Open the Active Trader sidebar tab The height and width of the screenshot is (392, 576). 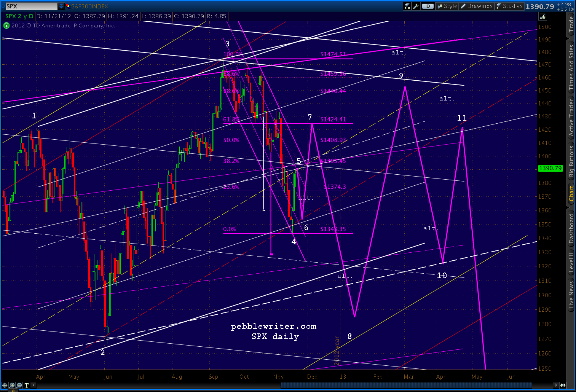[571, 117]
